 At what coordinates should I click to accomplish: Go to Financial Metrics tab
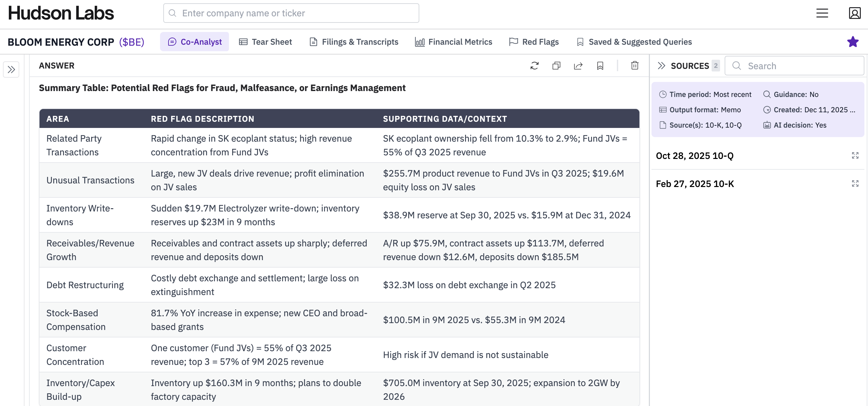pyautogui.click(x=454, y=42)
